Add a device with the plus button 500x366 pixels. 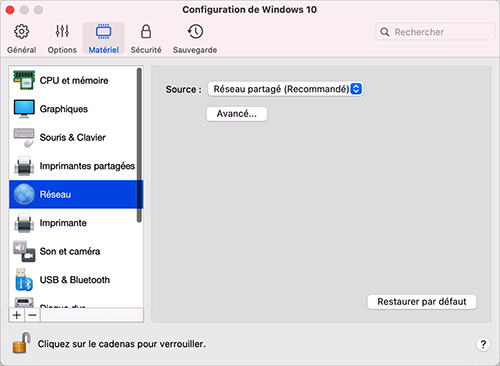point(17,315)
